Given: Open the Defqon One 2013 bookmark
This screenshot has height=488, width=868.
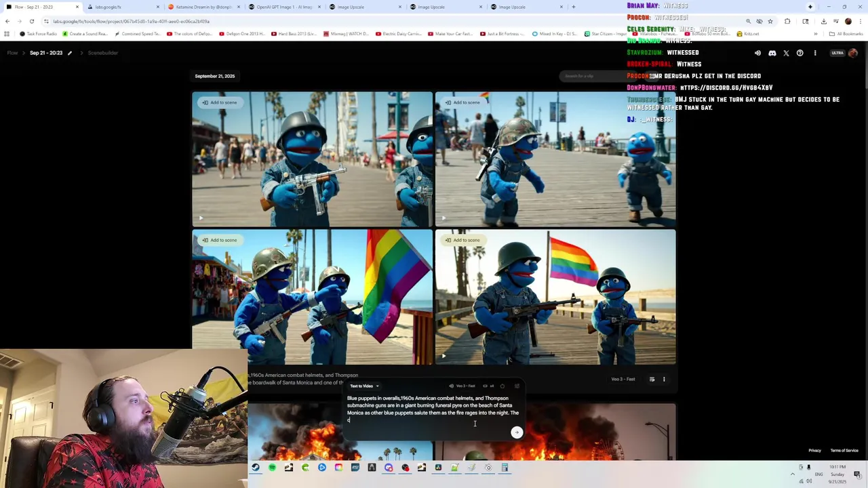Looking at the screenshot, I should 242,34.
